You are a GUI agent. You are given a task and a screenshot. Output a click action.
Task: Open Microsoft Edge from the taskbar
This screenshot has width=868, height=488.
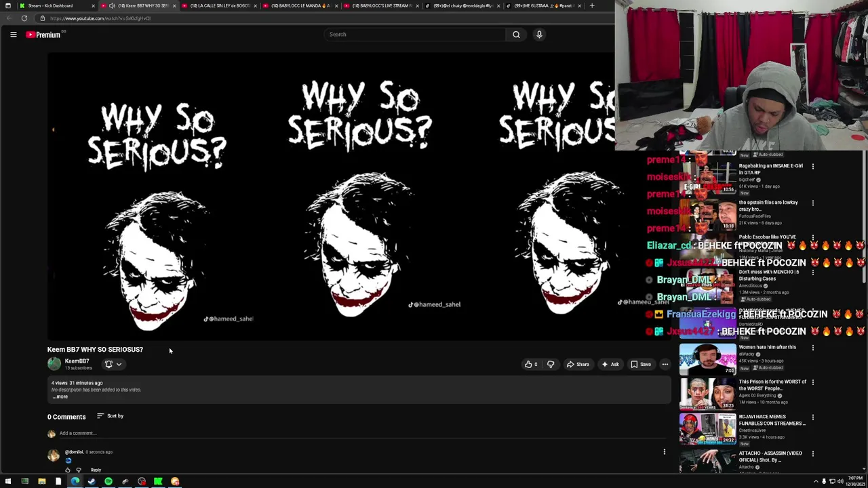click(75, 482)
